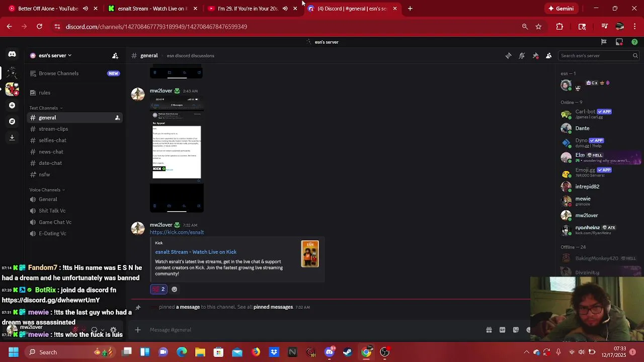Image resolution: width=644 pixels, height=362 pixels.
Task: Open the invite people icon beside server name
Action: 115,56
